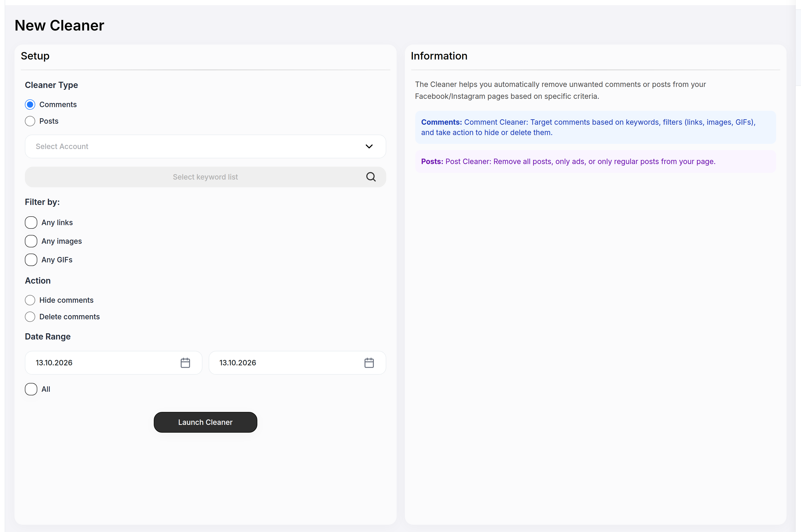Click the purple Posts info box
801x532 pixels.
pyautogui.click(x=595, y=161)
